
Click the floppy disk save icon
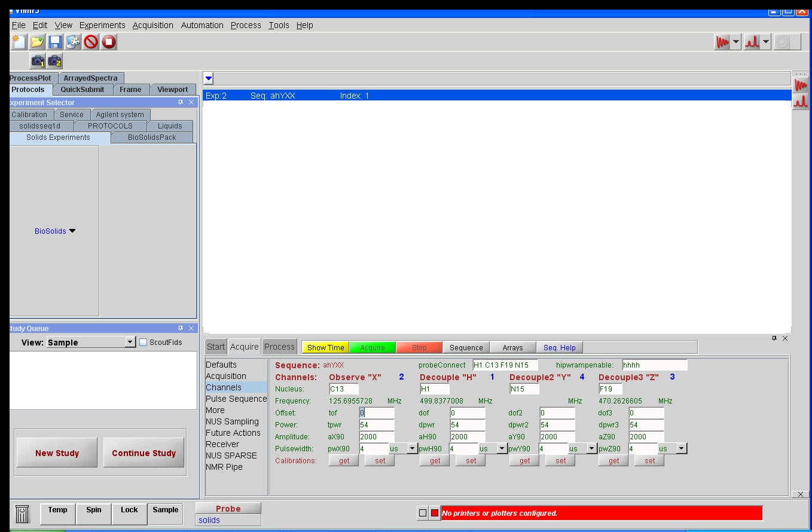[x=55, y=42]
